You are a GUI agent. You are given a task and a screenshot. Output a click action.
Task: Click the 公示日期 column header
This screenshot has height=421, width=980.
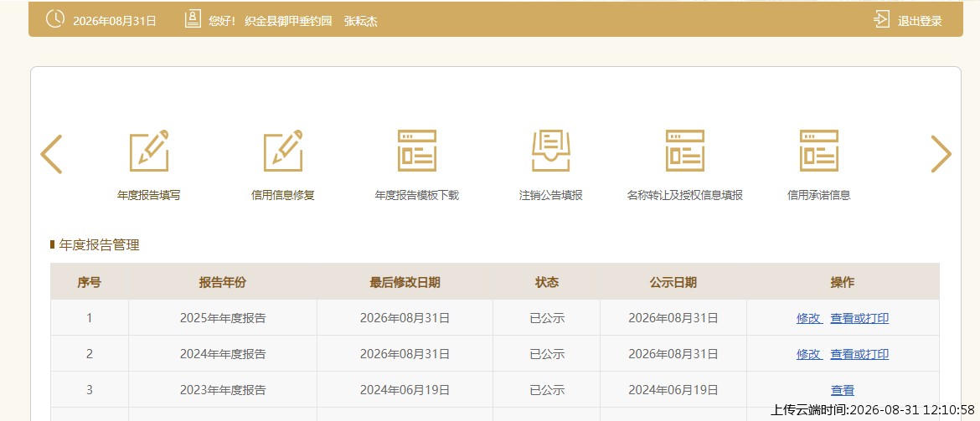(673, 282)
